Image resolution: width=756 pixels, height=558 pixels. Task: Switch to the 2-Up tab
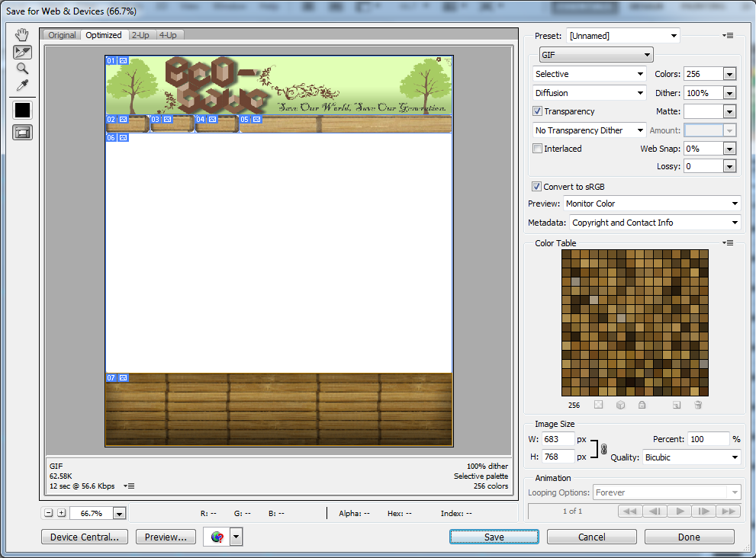click(x=140, y=35)
